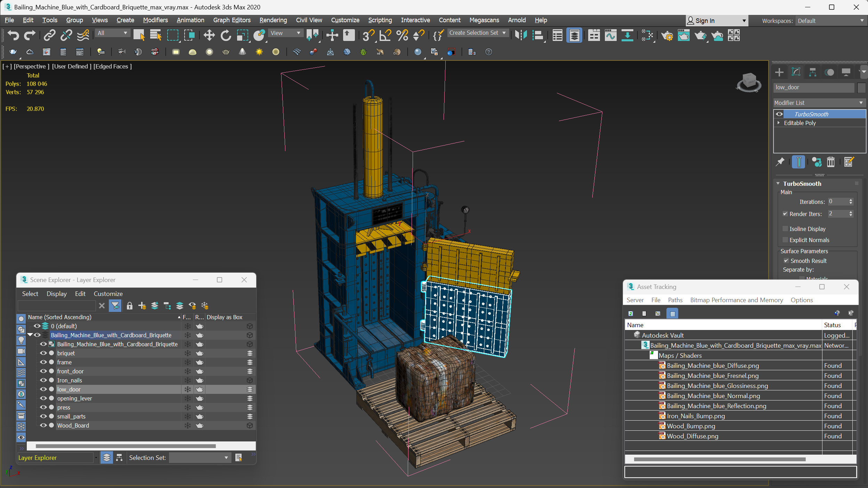This screenshot has width=868, height=488.
Task: Open the Create tab in command panel
Action: click(x=779, y=72)
